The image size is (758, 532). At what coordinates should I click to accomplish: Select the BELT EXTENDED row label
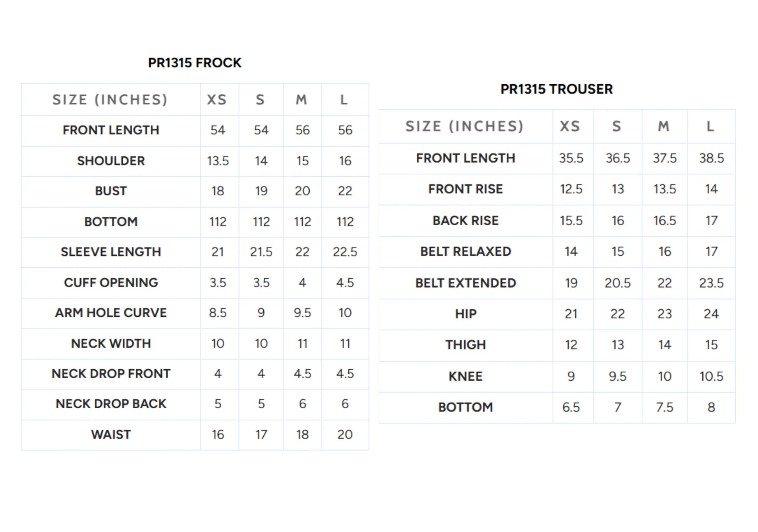coord(465,283)
